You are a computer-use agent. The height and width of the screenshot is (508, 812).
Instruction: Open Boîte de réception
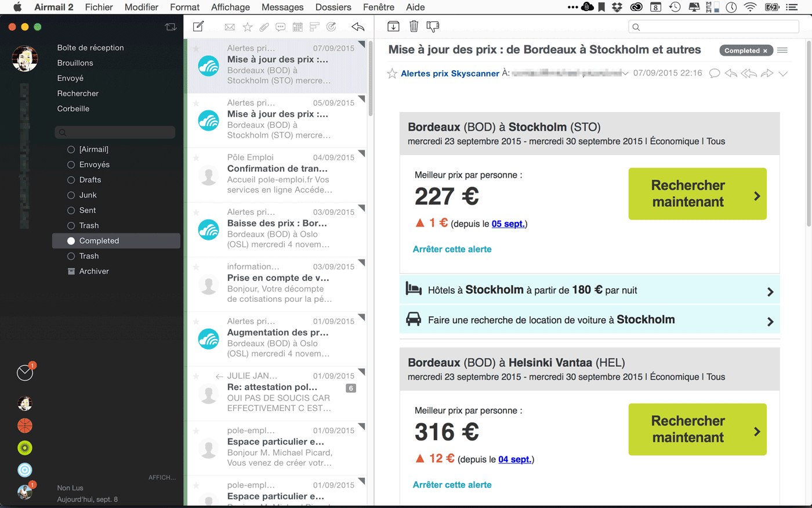point(90,48)
